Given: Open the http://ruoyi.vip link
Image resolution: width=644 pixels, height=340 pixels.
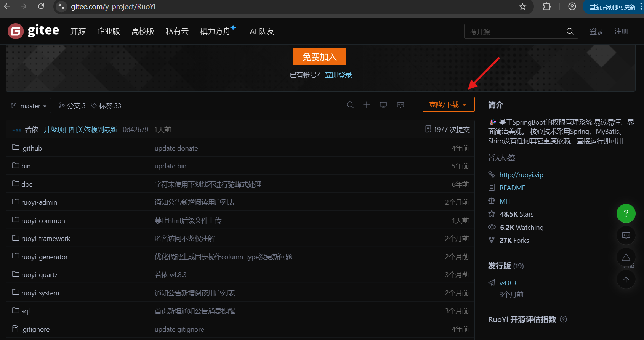Looking at the screenshot, I should tap(521, 175).
